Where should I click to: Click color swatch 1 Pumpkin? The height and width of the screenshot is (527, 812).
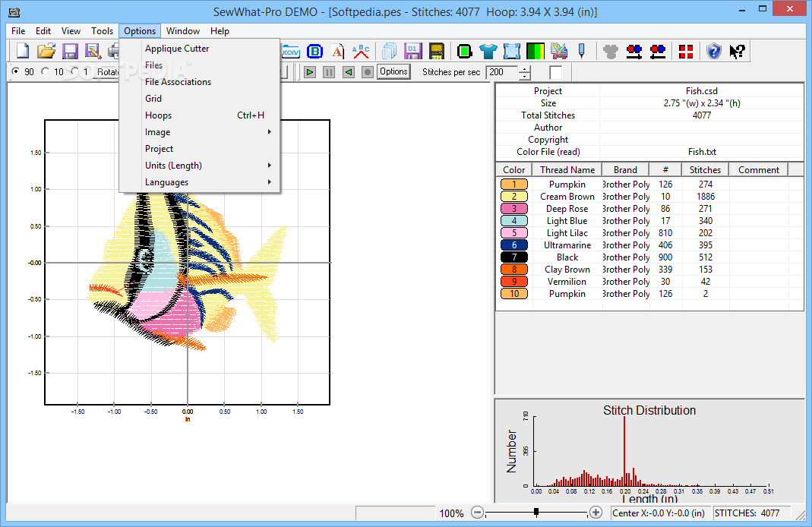pos(514,185)
